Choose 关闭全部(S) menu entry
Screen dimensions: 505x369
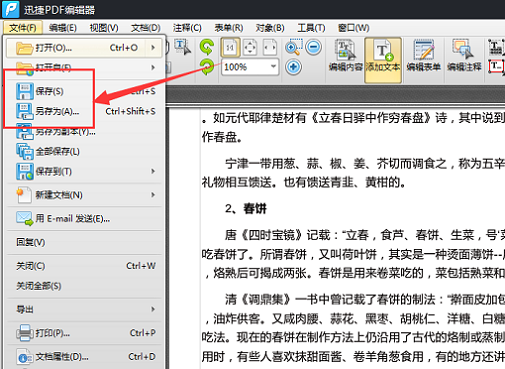85,286
